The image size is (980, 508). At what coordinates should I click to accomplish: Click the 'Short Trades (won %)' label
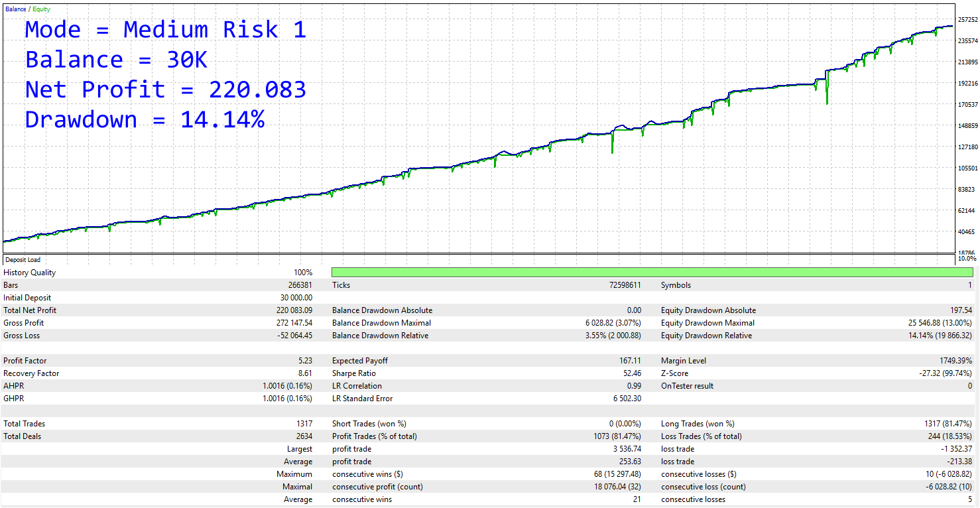[x=369, y=424]
